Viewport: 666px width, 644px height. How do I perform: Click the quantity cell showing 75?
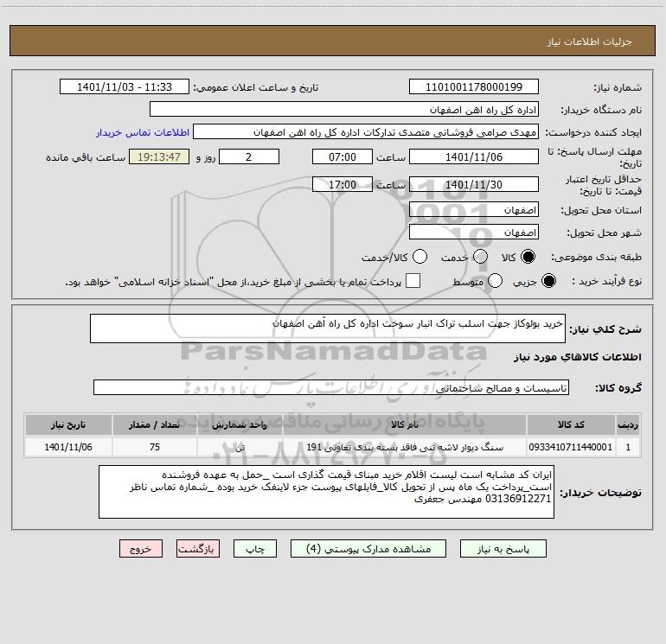155,447
